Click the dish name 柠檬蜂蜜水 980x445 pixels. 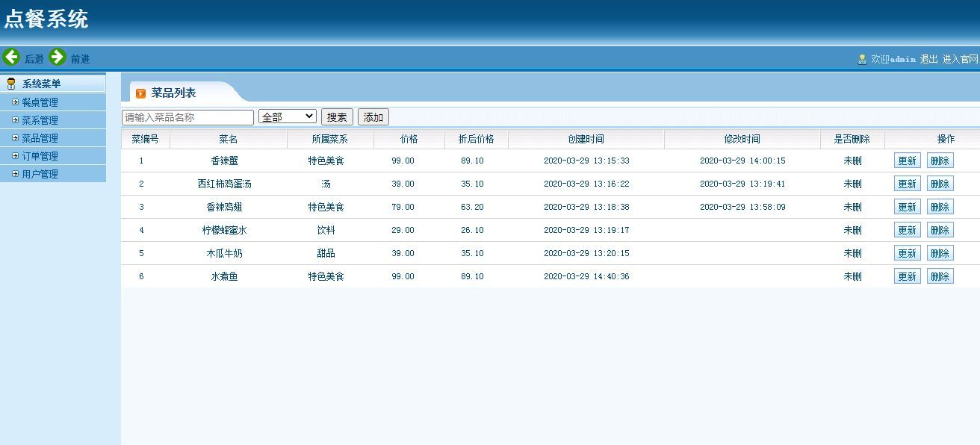click(224, 230)
